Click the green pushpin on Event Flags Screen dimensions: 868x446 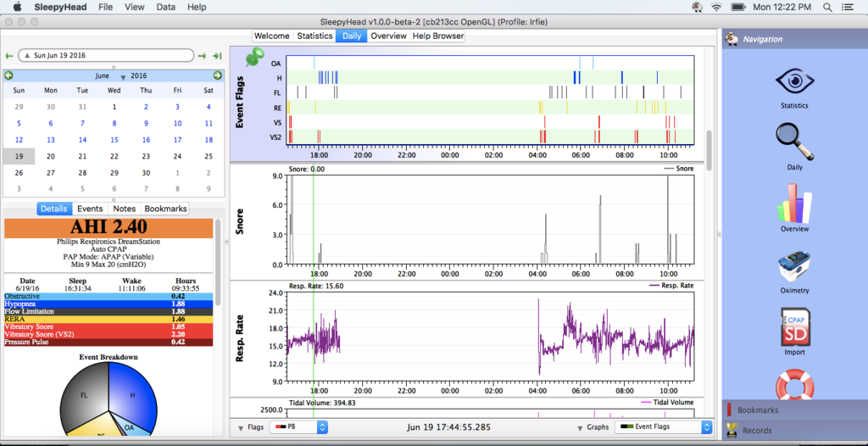pyautogui.click(x=254, y=57)
